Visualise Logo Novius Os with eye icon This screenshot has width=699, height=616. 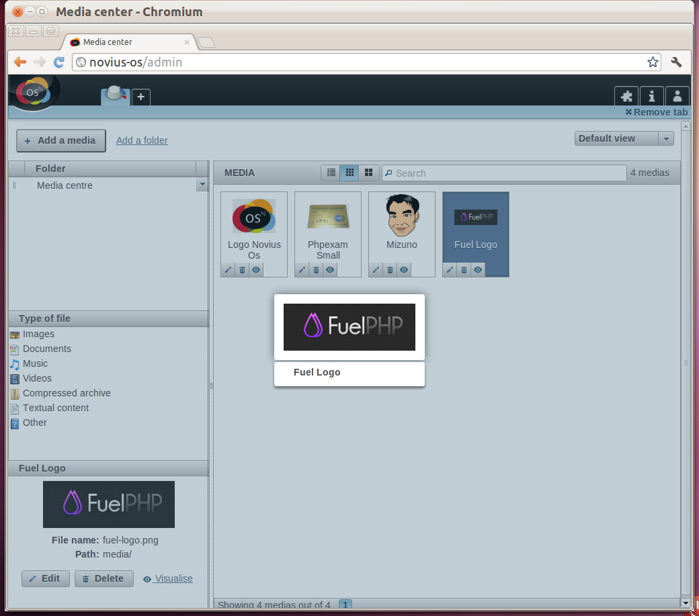[256, 270]
